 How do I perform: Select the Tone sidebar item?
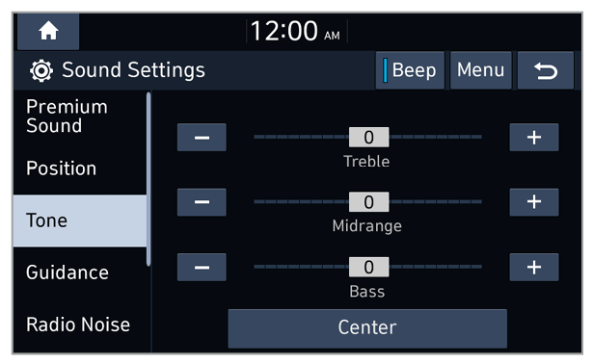(80, 221)
